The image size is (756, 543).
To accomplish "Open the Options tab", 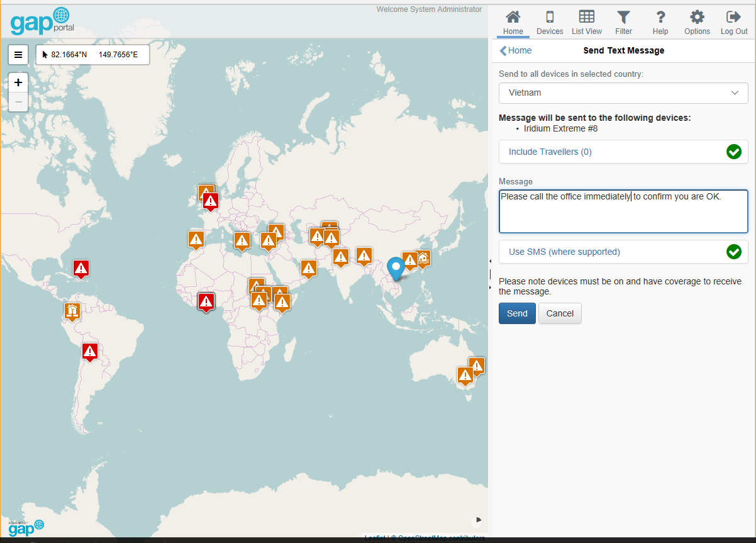I will coord(697,23).
